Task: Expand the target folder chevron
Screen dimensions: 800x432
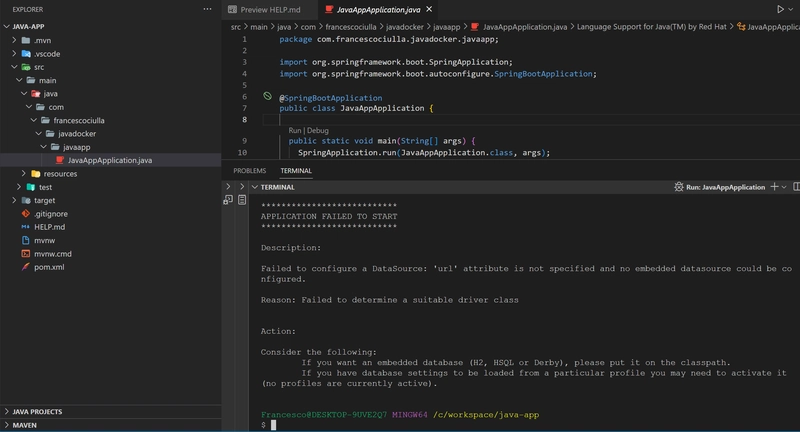Action: [x=14, y=200]
